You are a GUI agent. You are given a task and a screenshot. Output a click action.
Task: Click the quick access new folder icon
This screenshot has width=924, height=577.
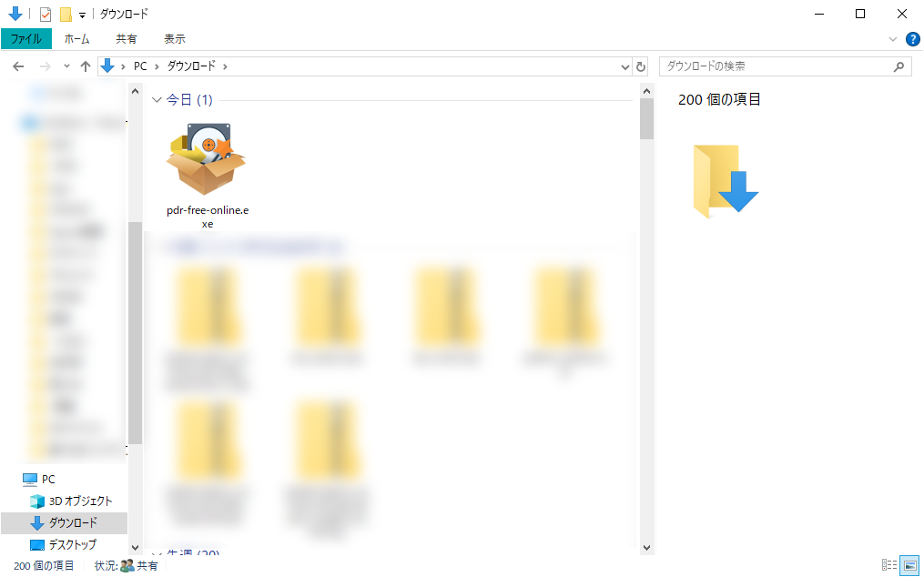tap(66, 15)
